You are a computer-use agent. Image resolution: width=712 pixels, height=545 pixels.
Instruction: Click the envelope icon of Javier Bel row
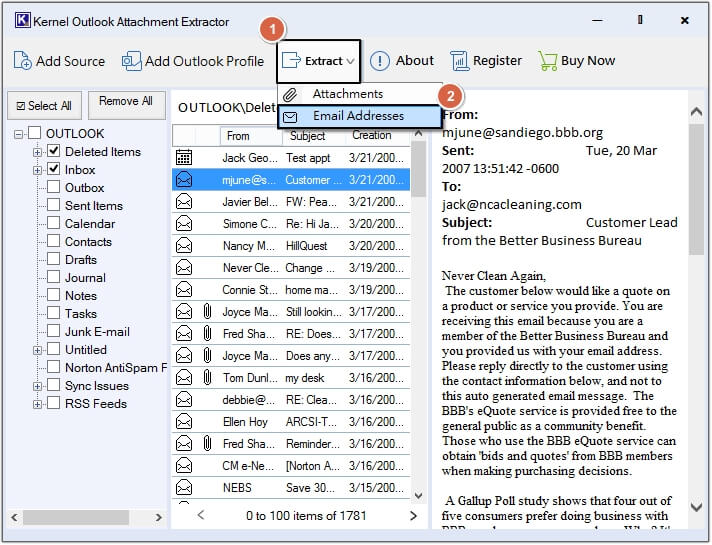point(184,202)
